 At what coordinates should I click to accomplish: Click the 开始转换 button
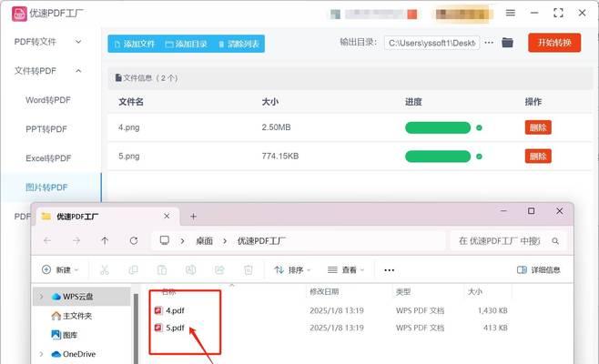point(554,43)
